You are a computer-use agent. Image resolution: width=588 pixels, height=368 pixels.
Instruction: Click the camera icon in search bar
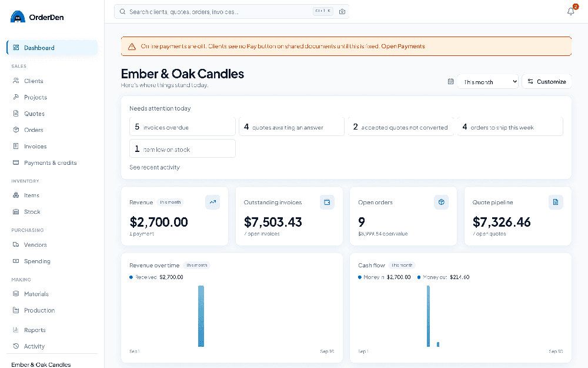tap(342, 12)
